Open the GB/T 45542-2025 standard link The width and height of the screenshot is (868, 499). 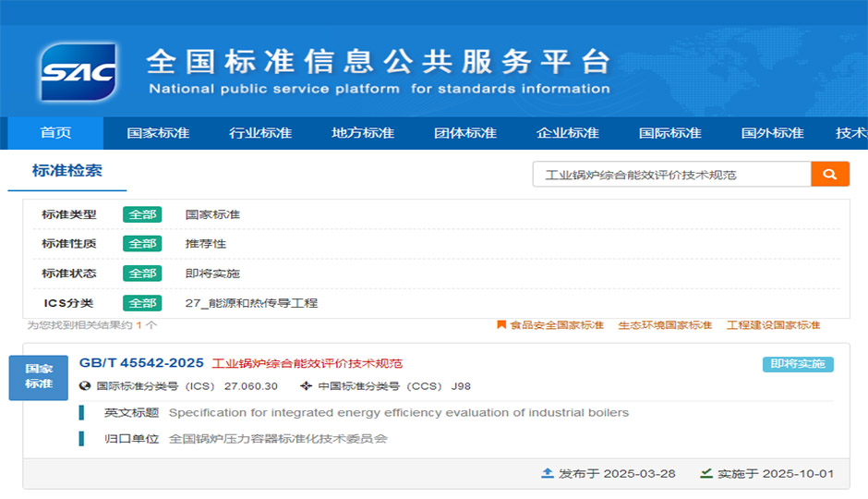141,363
